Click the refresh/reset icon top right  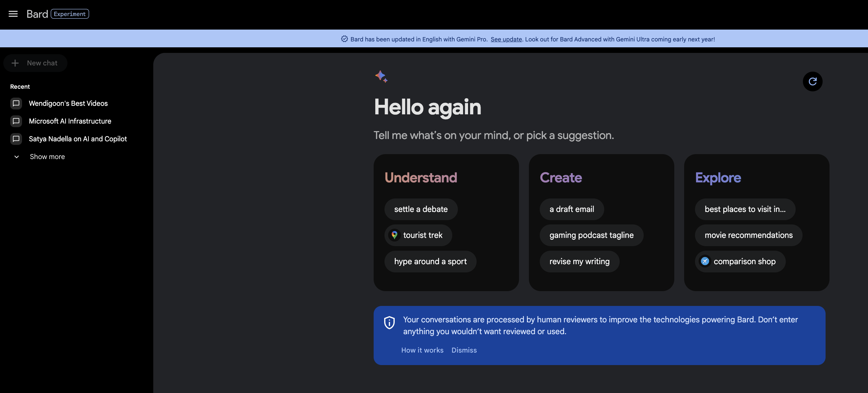pyautogui.click(x=813, y=81)
